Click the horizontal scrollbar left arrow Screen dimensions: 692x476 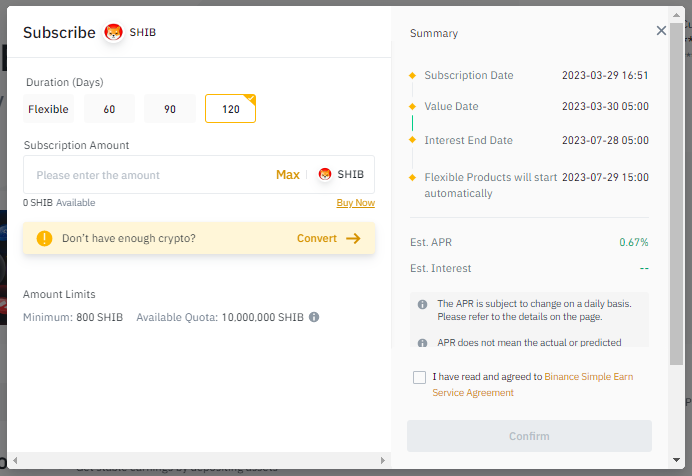[x=15, y=461]
